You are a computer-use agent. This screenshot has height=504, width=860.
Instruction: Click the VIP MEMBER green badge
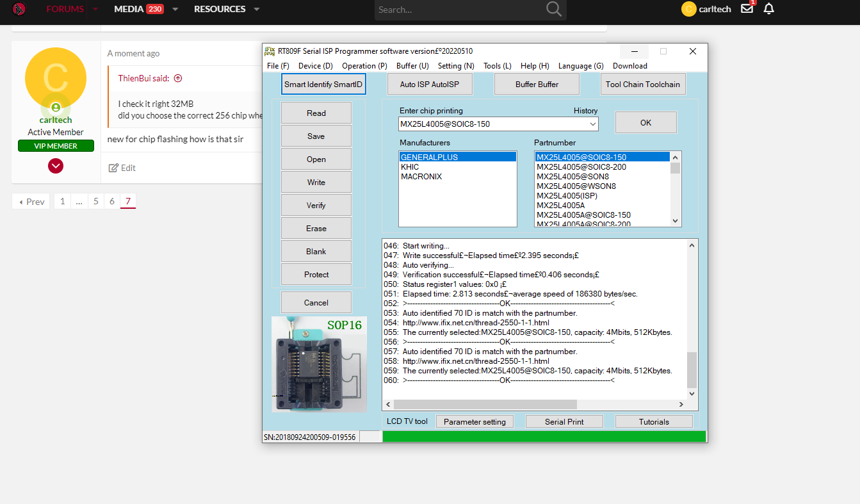56,146
